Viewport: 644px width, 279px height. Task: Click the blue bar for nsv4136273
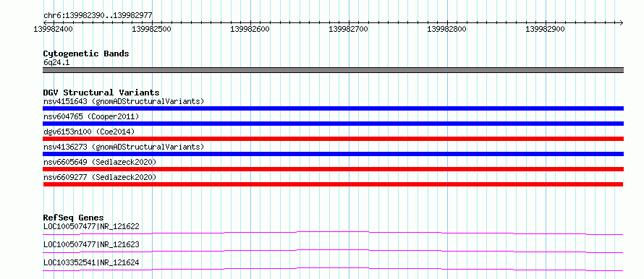[x=333, y=154]
